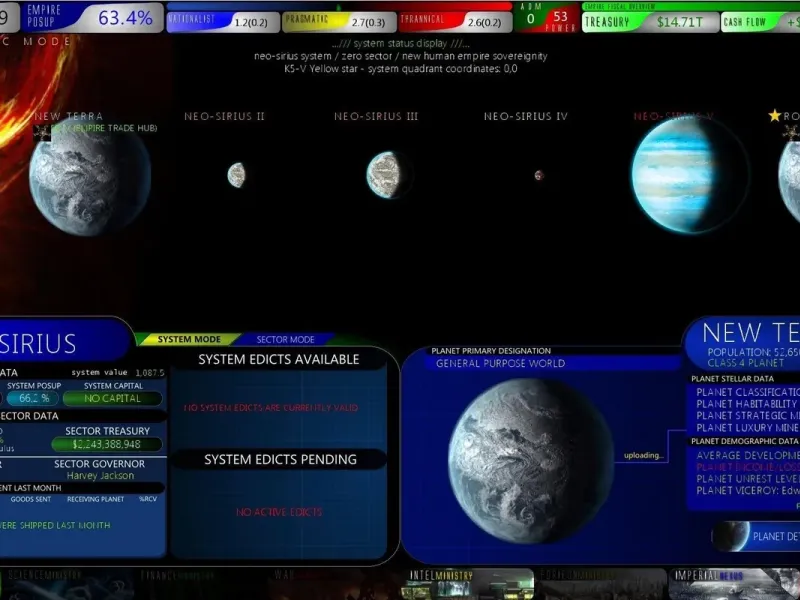
Task: Click the 'Class 4 Planet' line
Action: click(745, 363)
